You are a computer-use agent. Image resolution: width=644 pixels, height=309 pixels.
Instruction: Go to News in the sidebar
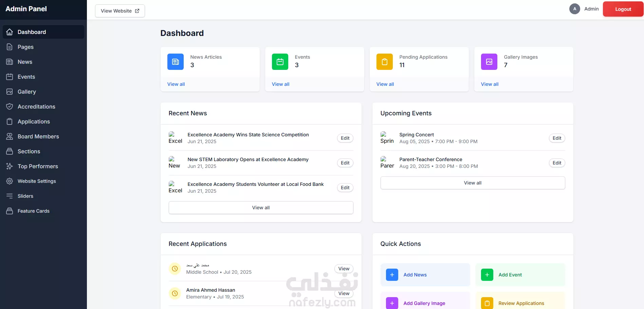43,62
